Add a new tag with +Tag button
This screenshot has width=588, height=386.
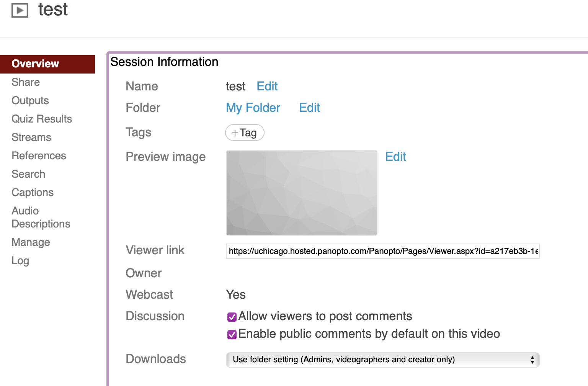245,133
